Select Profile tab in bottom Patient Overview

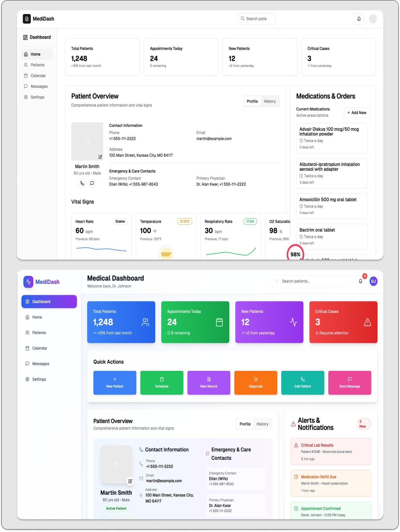tap(245, 424)
